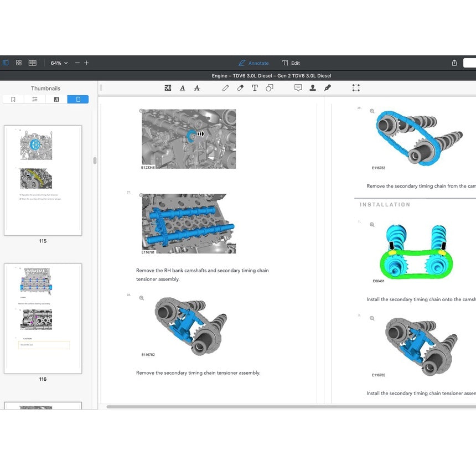Viewport: 476px width, 476px height.
Task: Switch to Annotate mode
Action: [x=253, y=63]
